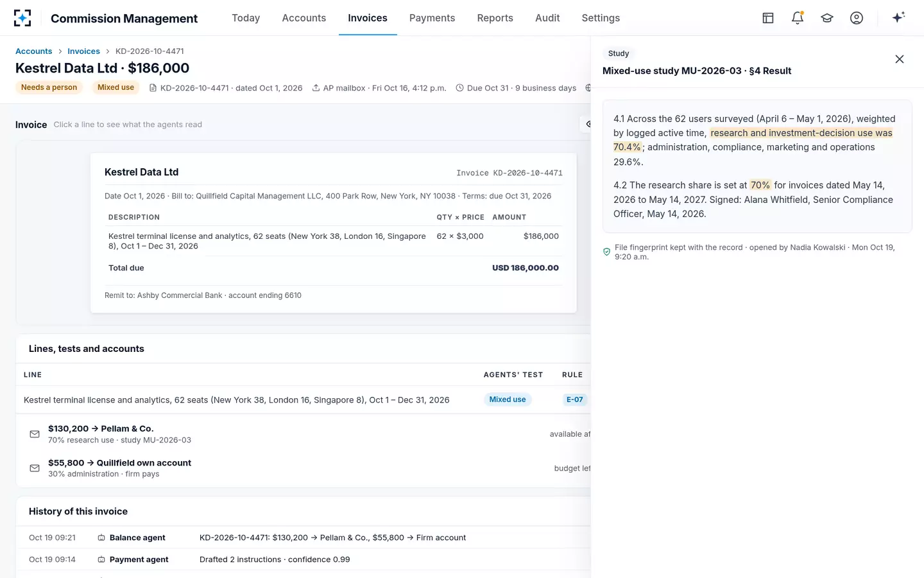Toggle the eye icon above the invoice
The width and height of the screenshot is (924, 578).
point(586,124)
